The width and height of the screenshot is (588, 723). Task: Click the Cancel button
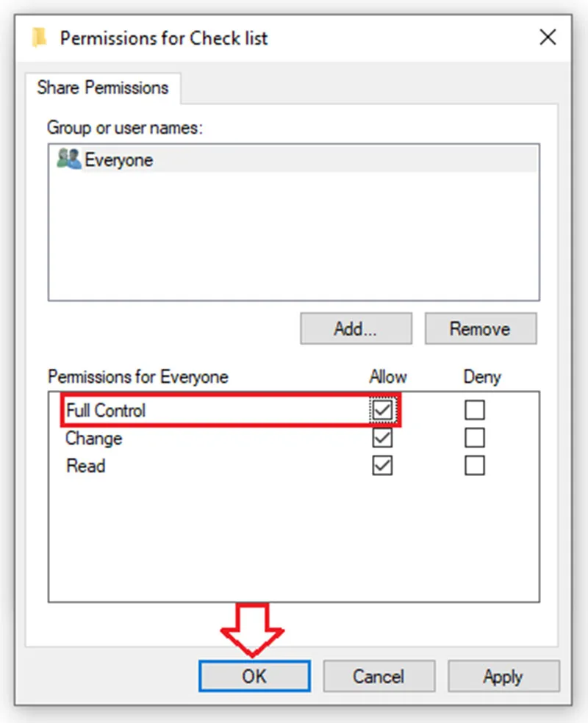pyautogui.click(x=379, y=677)
